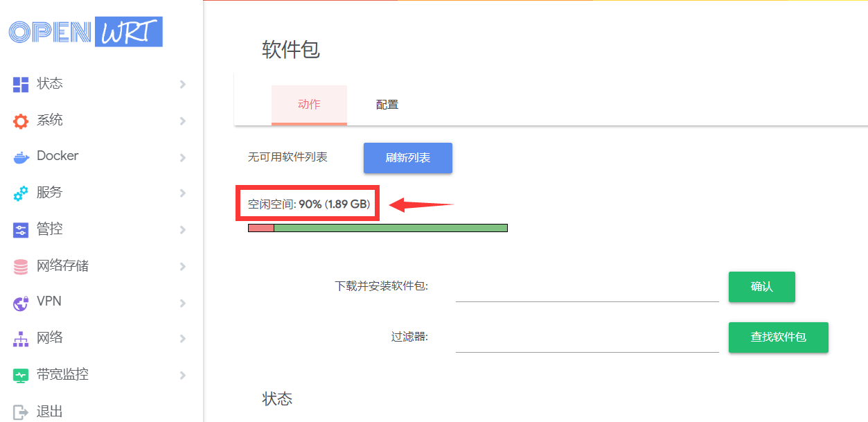Click the green 确认 confirm button

pyautogui.click(x=761, y=287)
